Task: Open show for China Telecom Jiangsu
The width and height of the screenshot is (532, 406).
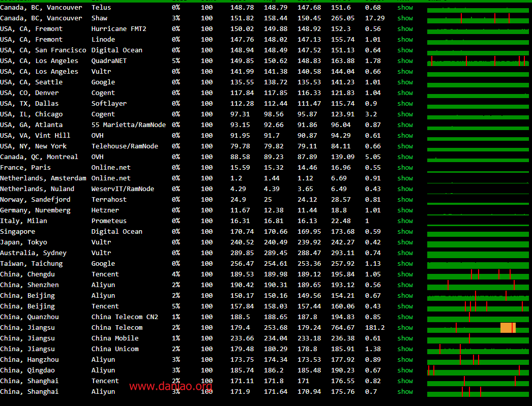Action: pos(405,328)
